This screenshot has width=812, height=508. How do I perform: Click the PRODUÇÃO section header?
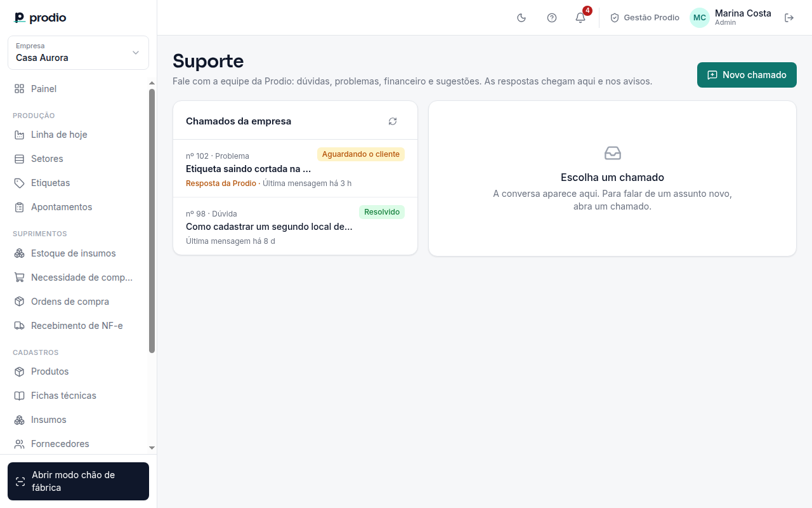34,116
